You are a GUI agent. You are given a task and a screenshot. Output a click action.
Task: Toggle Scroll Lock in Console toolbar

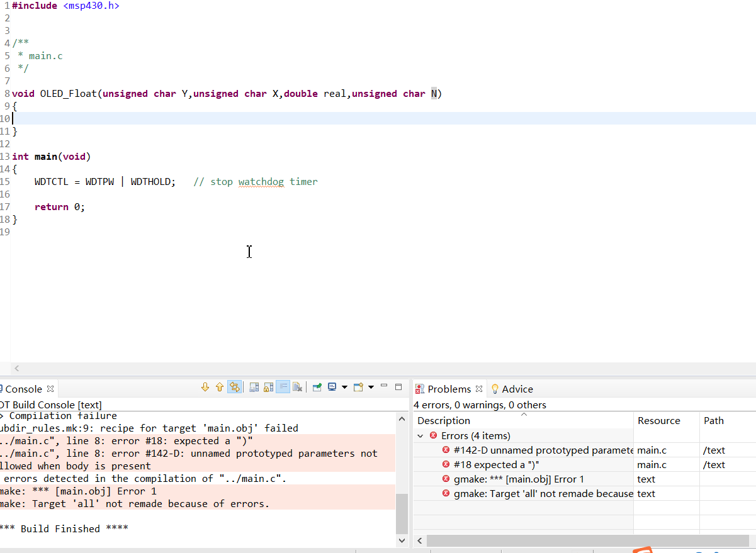click(269, 388)
